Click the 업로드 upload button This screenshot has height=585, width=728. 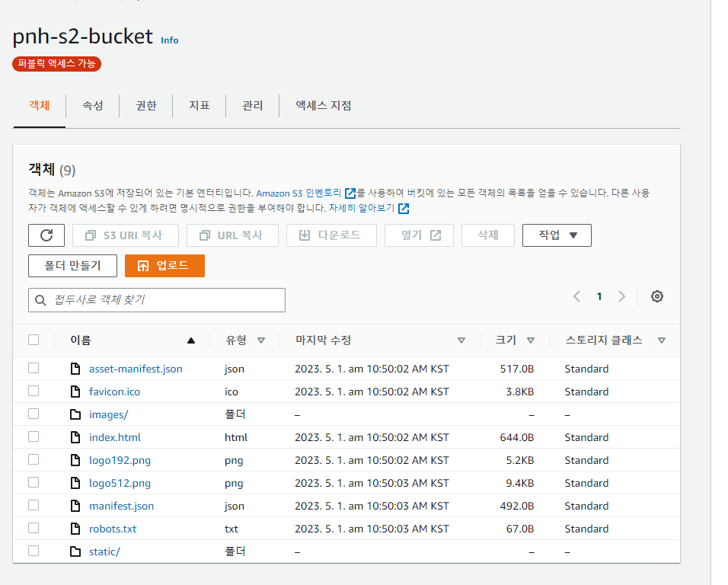pyautogui.click(x=164, y=266)
